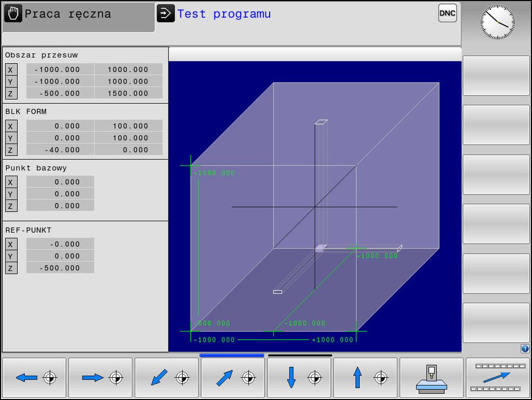Click the soft key row switch arrow
532x400 pixels.
pos(498,377)
